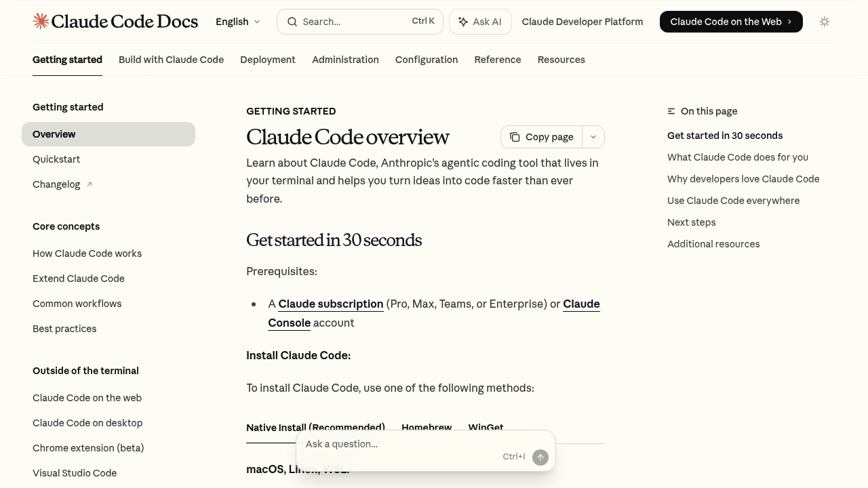Go to the Quickstart page
The width and height of the screenshot is (868, 488).
[x=56, y=159]
